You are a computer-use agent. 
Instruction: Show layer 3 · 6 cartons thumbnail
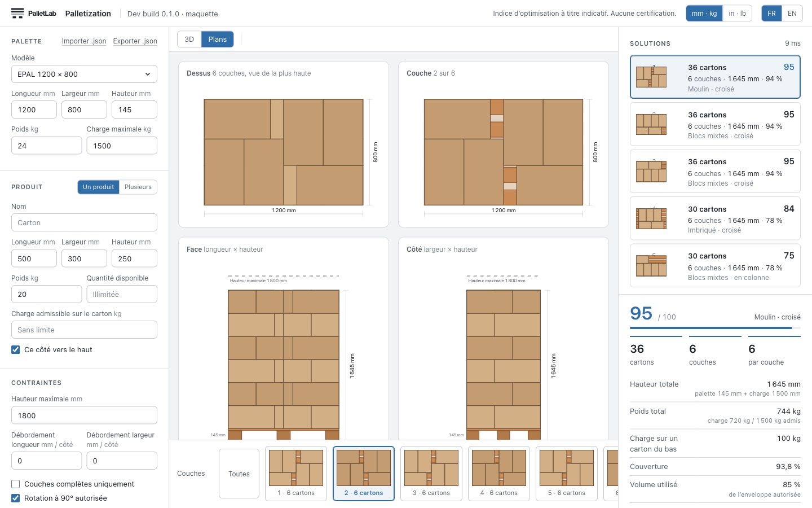(431, 474)
